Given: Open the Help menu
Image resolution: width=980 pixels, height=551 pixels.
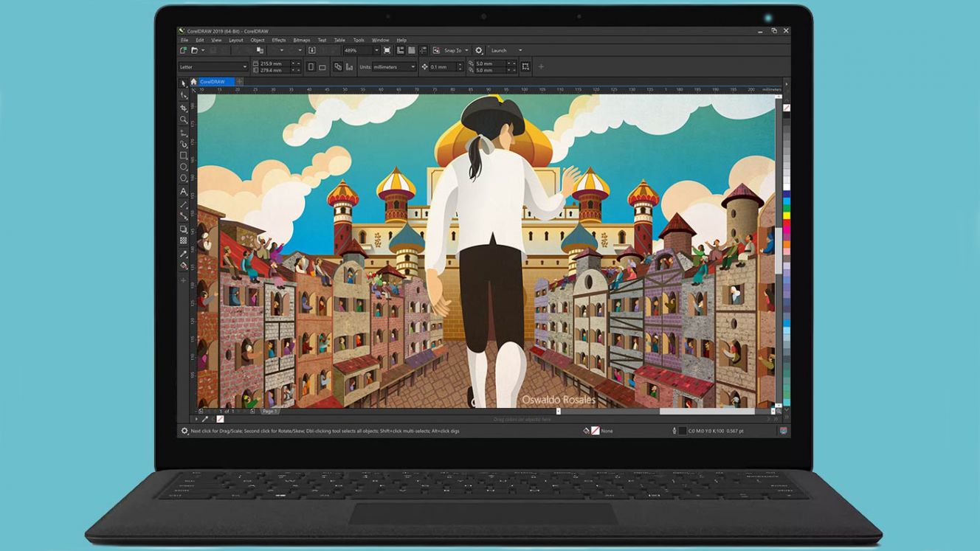Looking at the screenshot, I should (401, 40).
